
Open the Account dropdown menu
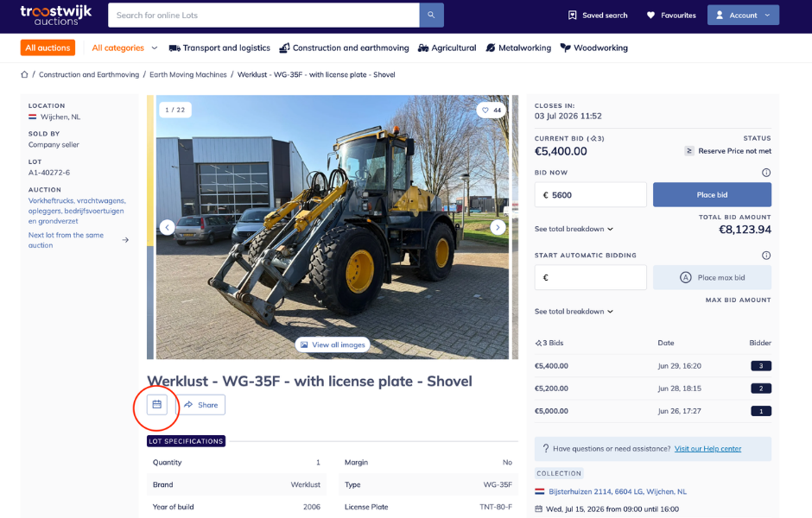(743, 15)
